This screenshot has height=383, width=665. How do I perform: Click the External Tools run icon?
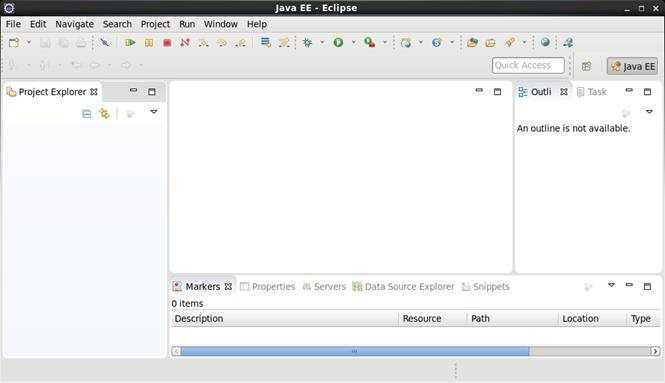pyautogui.click(x=369, y=42)
